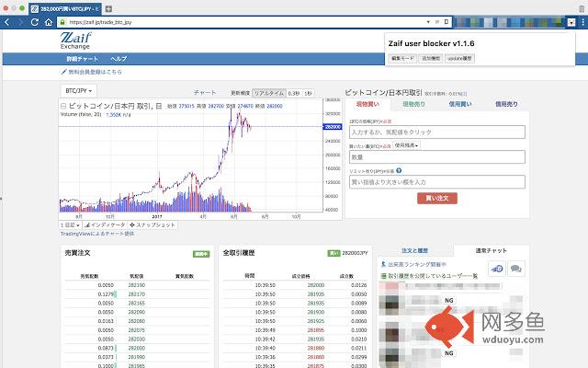Click the 282170 price in the order book
Image resolution: width=588 pixels, height=368 pixels.
tap(137, 294)
